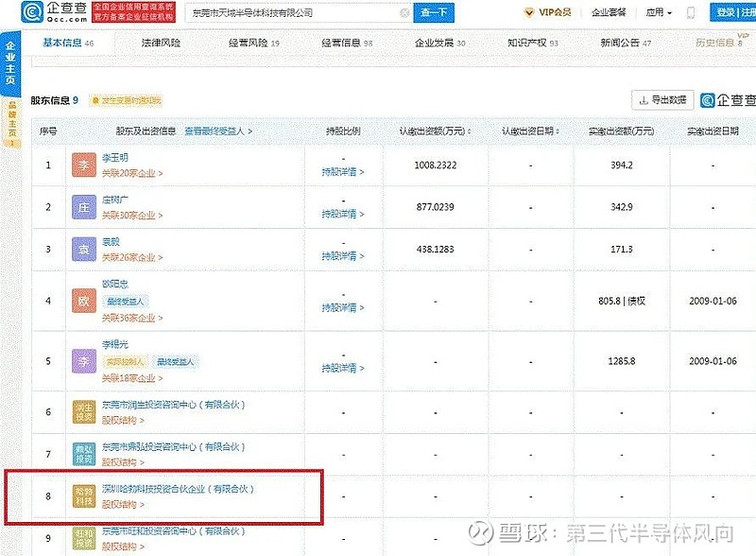Click the 2009-01-06 date in row 5

coord(713,361)
